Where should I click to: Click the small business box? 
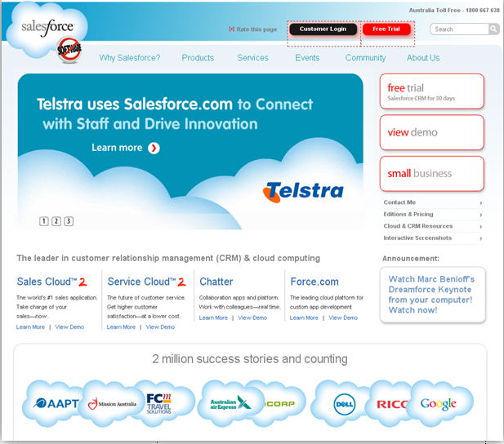[x=431, y=174]
